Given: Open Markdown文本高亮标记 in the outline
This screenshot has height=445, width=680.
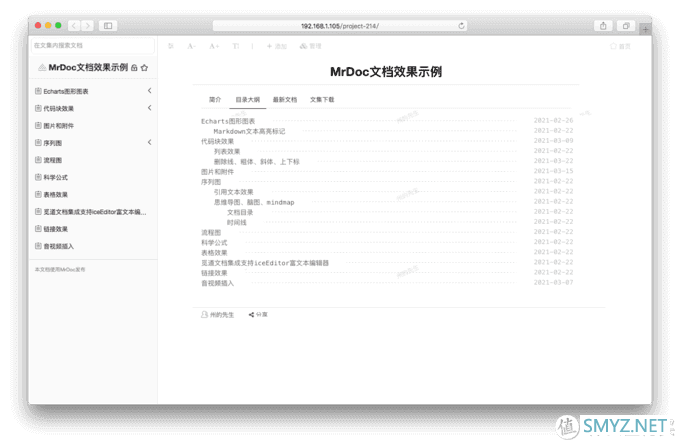Looking at the screenshot, I should pos(249,131).
